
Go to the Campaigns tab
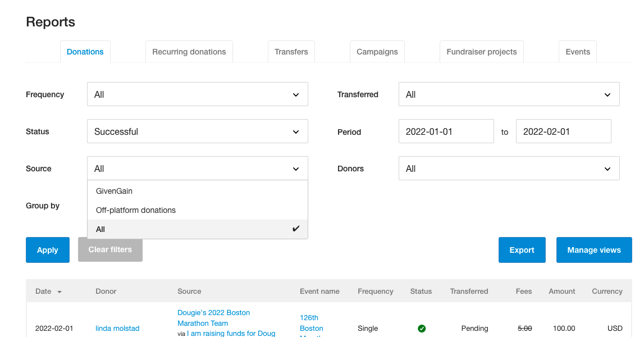coord(377,52)
